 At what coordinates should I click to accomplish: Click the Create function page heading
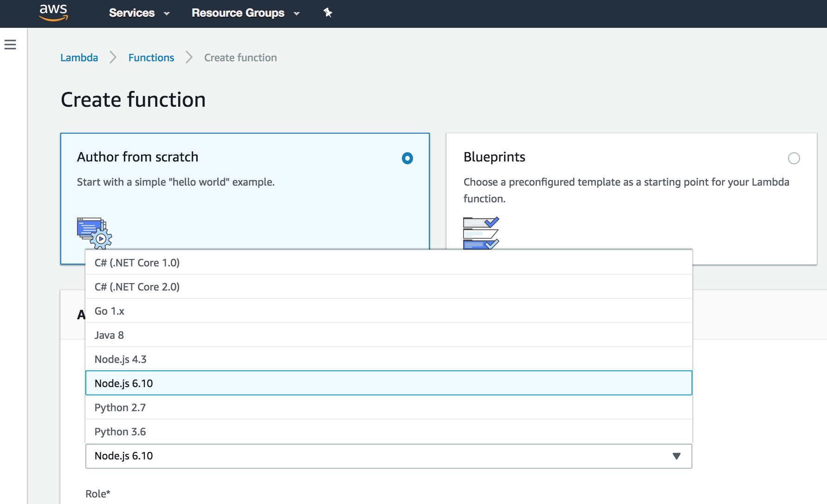(133, 100)
